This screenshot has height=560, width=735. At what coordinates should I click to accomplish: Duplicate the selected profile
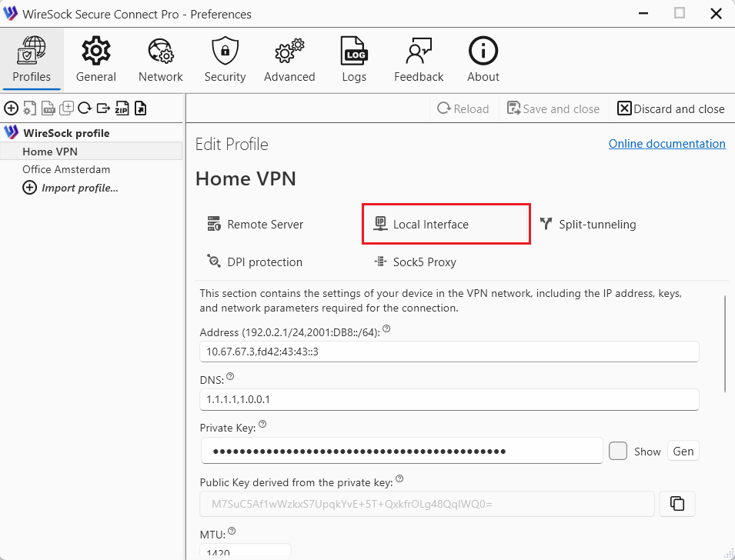[x=66, y=108]
